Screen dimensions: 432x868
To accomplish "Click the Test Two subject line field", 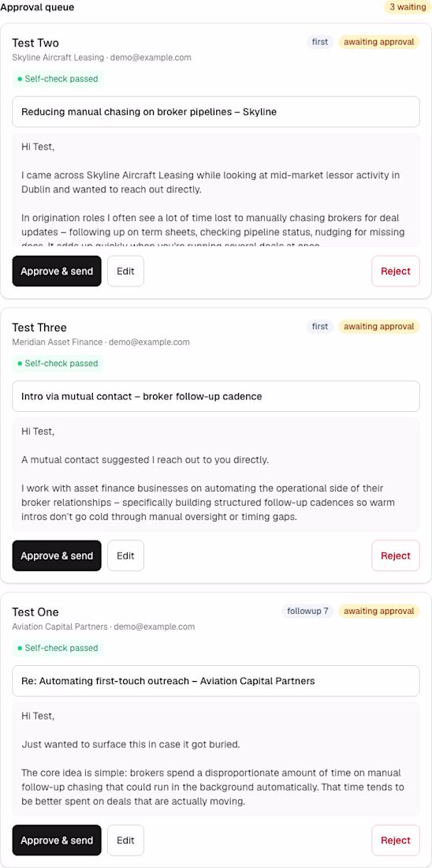I will [216, 112].
